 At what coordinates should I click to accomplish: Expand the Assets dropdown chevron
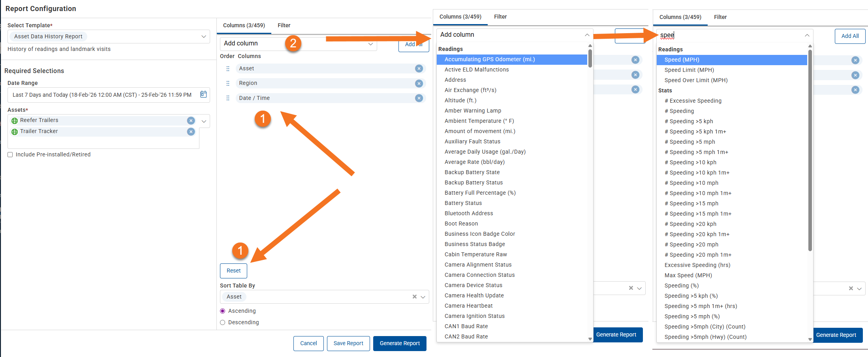click(x=204, y=121)
